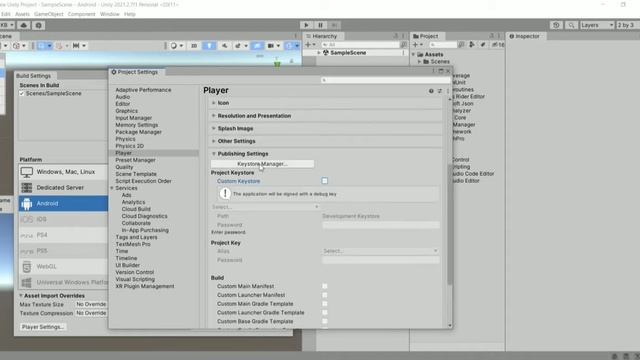640x360 pixels.
Task: Enable Custom Launcher Gradle Template checkbox
Action: click(324, 313)
